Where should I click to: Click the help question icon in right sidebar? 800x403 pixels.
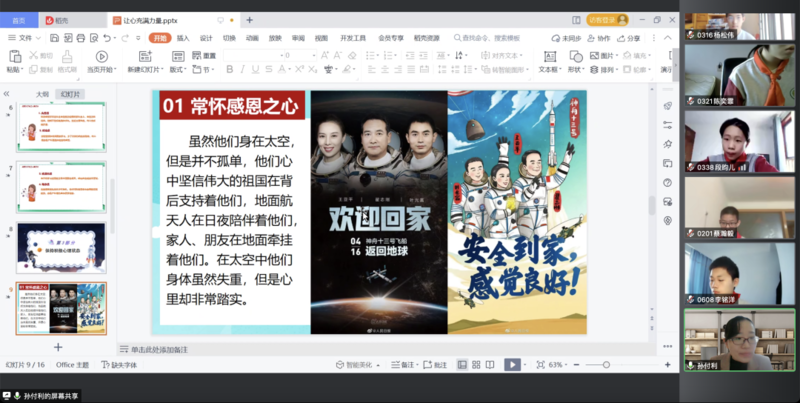[x=667, y=183]
